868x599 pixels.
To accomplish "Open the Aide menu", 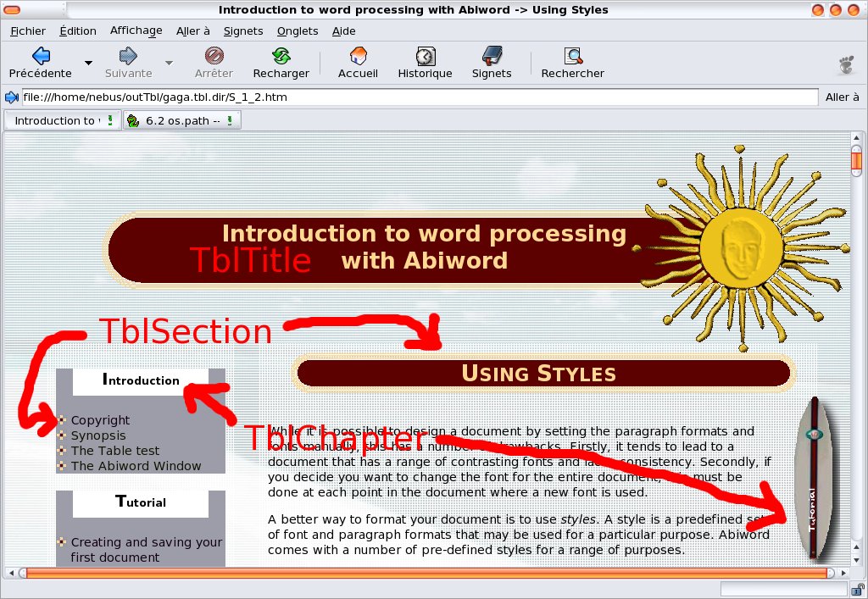I will 344,31.
